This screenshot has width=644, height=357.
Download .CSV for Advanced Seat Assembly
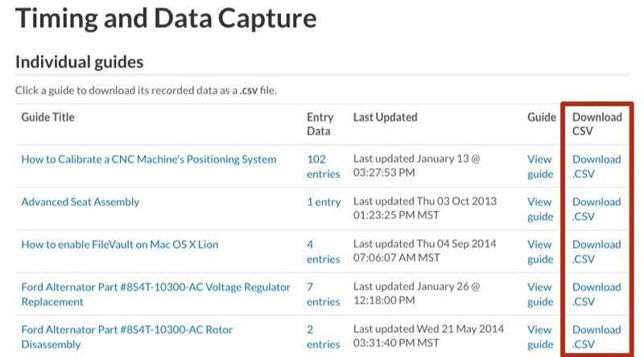(x=597, y=210)
